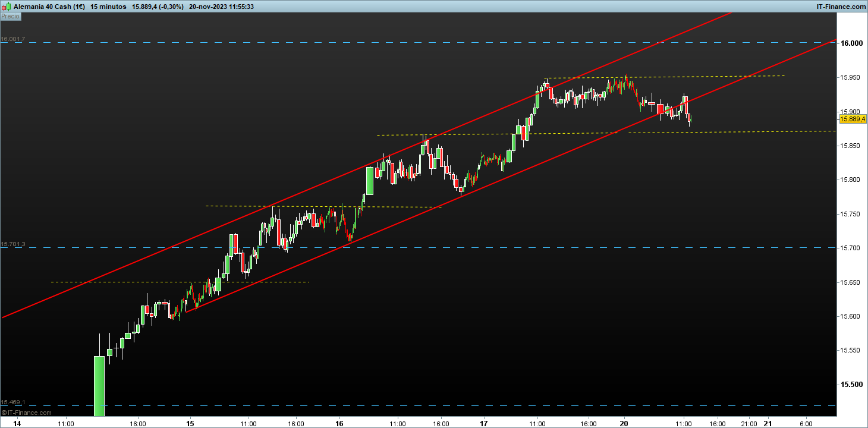
Task: Click the candlestick chart icon in title bar
Action: pyautogui.click(x=6, y=7)
